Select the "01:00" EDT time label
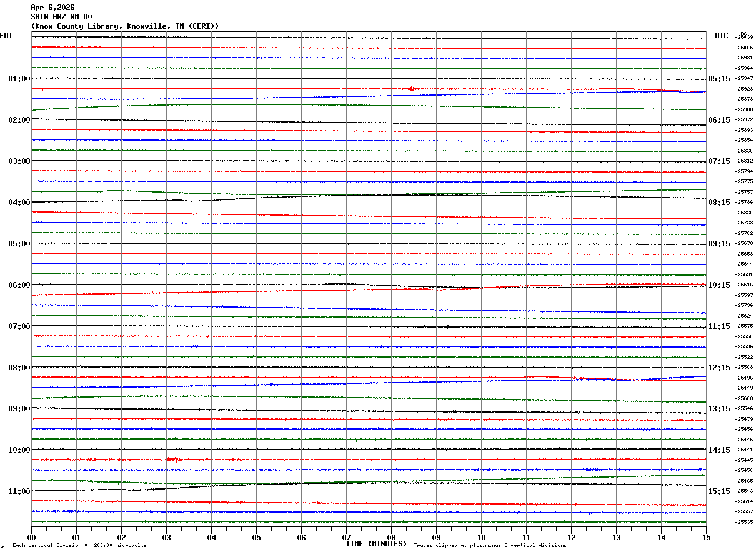 point(19,79)
